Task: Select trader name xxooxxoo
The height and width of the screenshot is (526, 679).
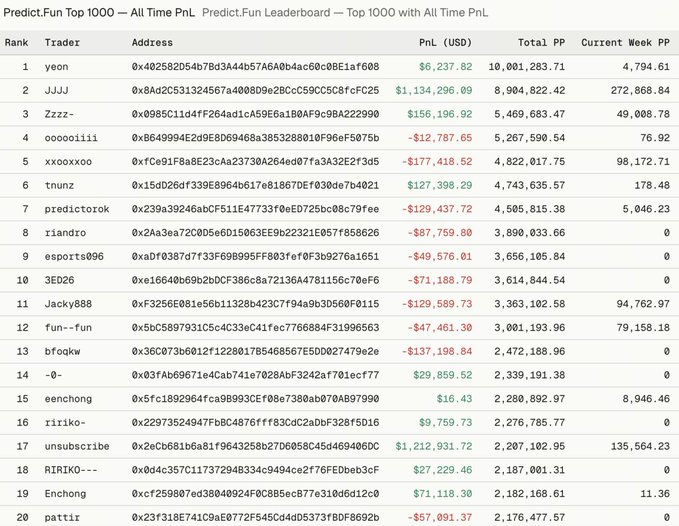Action: (x=68, y=162)
